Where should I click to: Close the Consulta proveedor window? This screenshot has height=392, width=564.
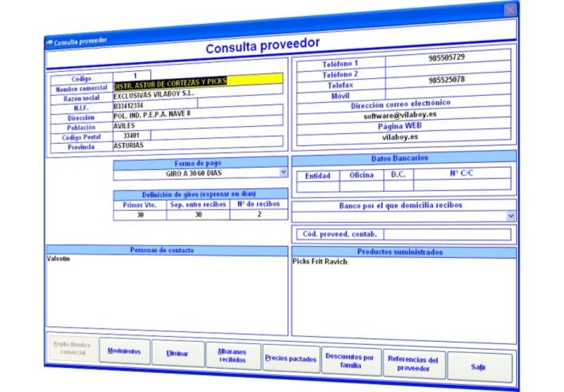coord(511,10)
